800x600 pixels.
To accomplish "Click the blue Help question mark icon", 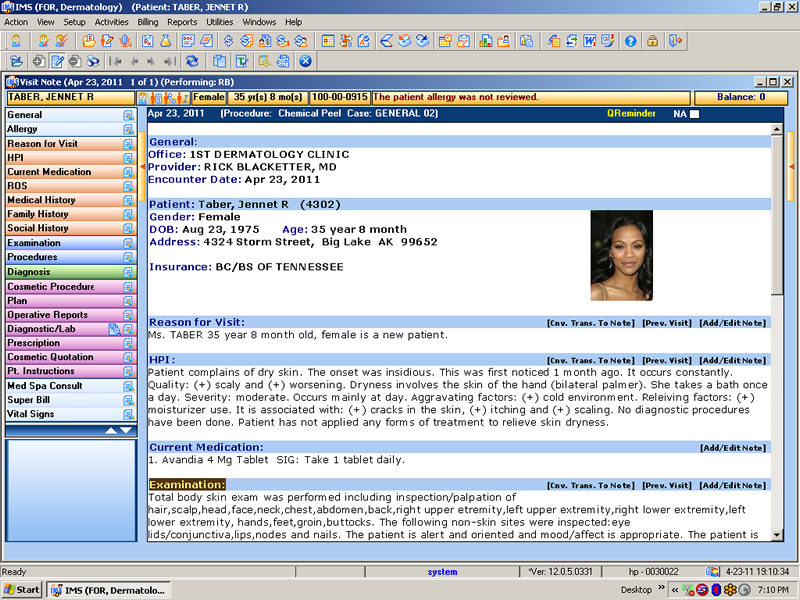I will click(x=631, y=41).
